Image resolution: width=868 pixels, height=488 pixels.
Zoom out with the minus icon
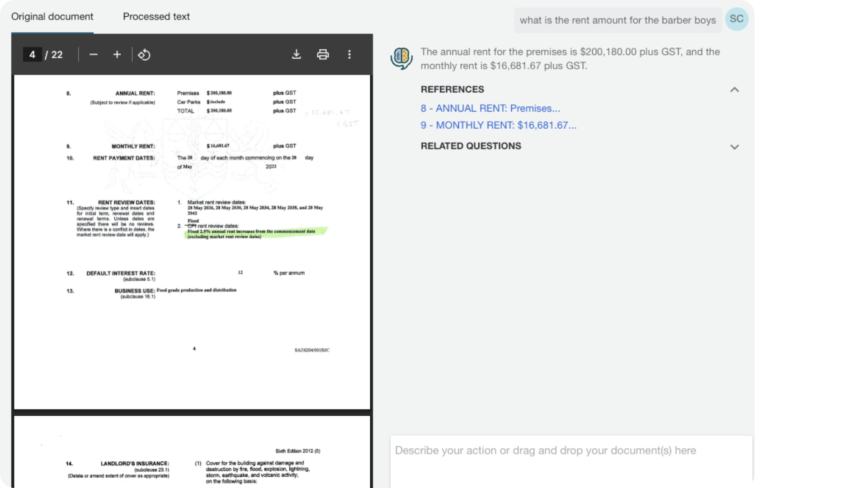pos(94,55)
